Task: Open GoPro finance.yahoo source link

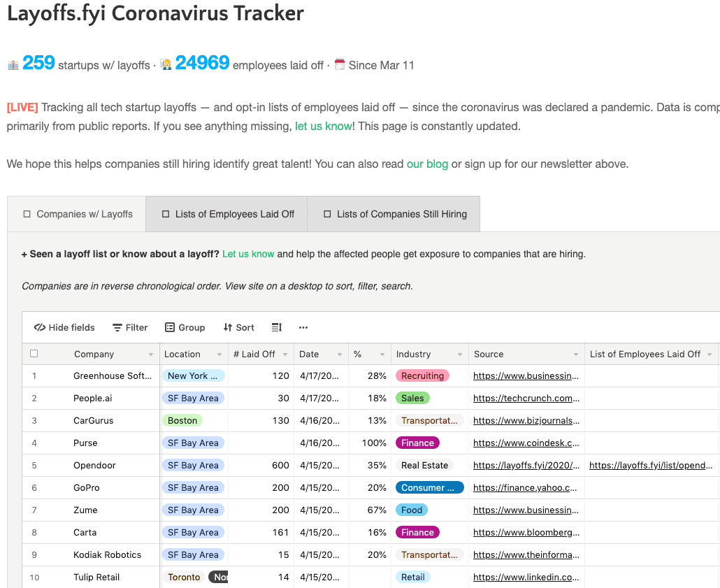Action: [525, 488]
